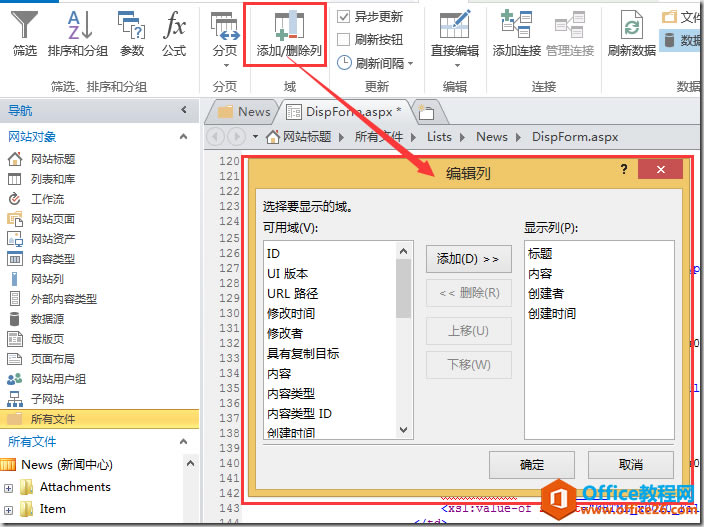Click Lists in breadcrumb
Viewport: 704px width, 527px height.
[x=439, y=136]
